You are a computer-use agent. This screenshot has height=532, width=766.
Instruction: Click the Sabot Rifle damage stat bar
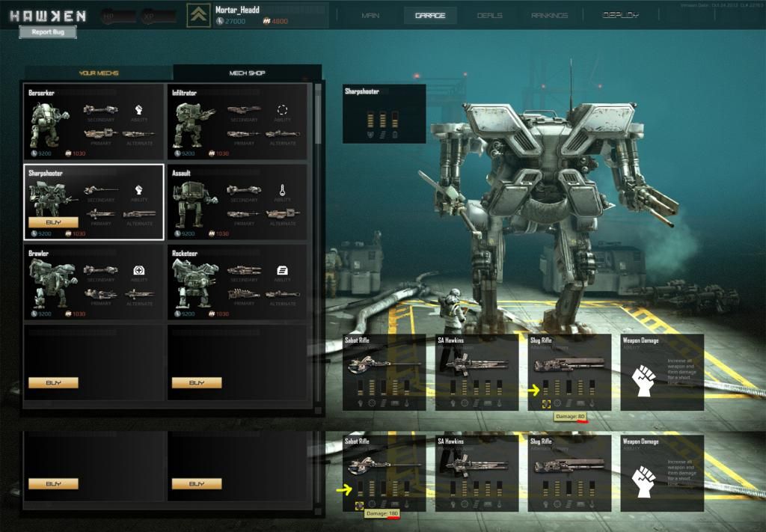point(361,489)
